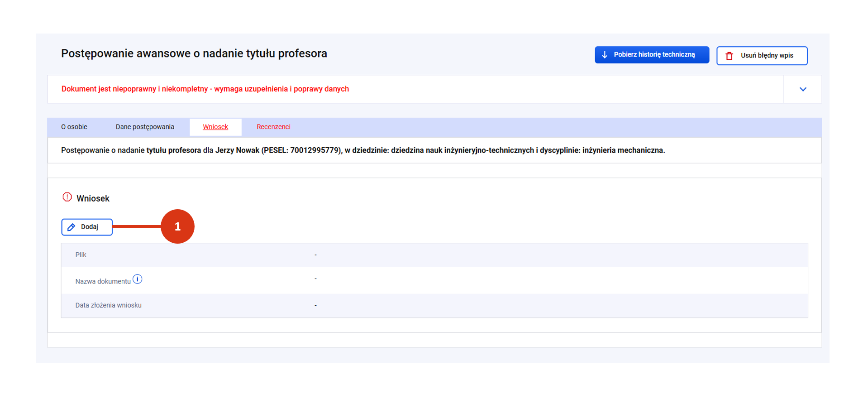868x418 pixels.
Task: Click the Plik row label
Action: tap(81, 255)
